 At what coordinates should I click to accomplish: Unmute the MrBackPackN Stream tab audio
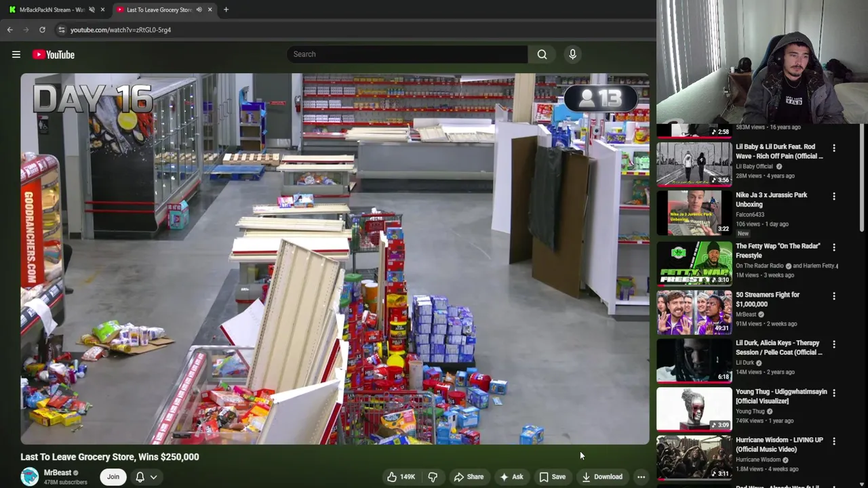tap(92, 9)
